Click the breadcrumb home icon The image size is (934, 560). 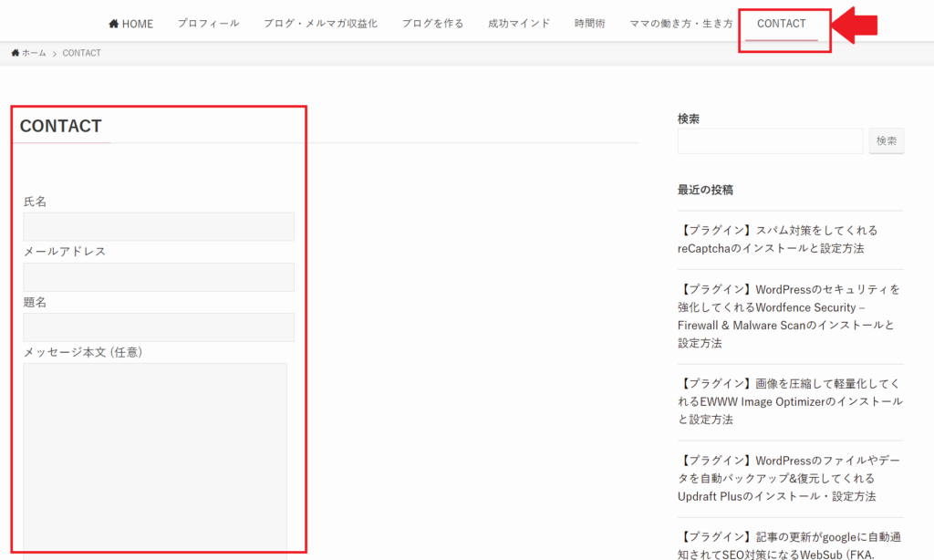tap(15, 53)
